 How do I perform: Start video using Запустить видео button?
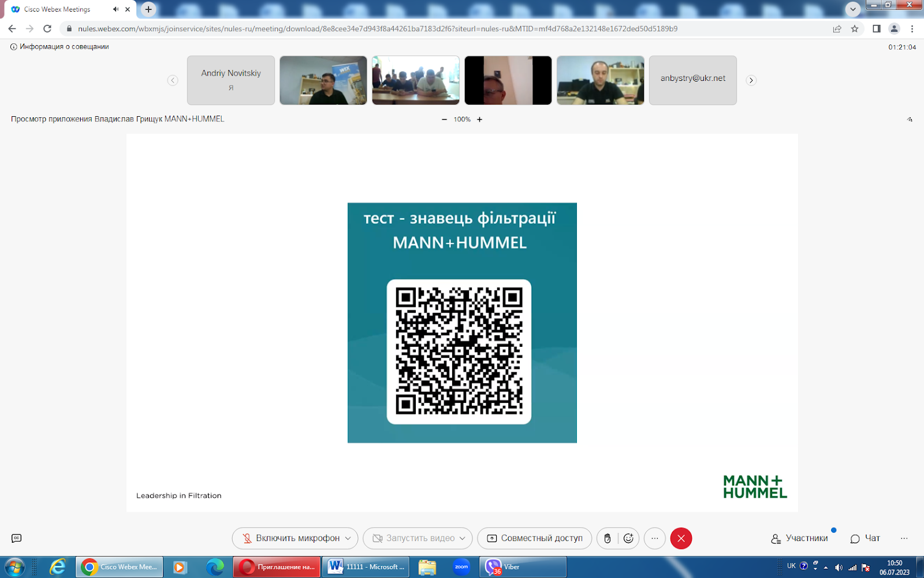[413, 538]
